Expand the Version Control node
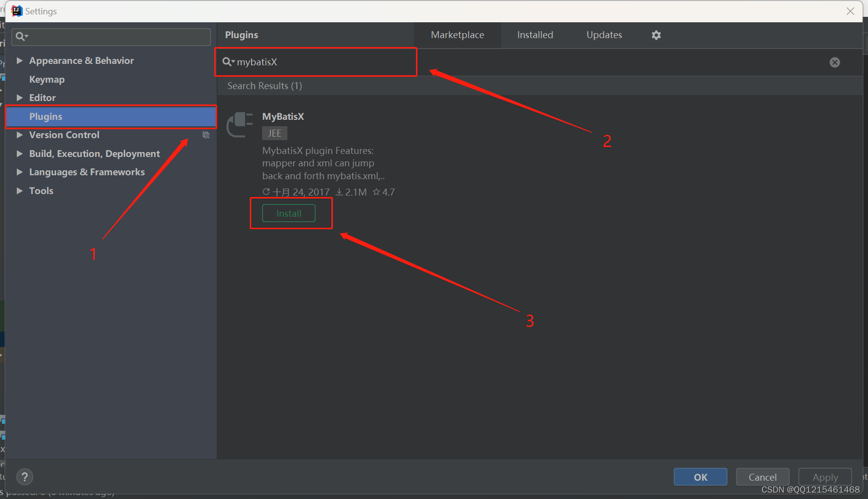 (19, 135)
